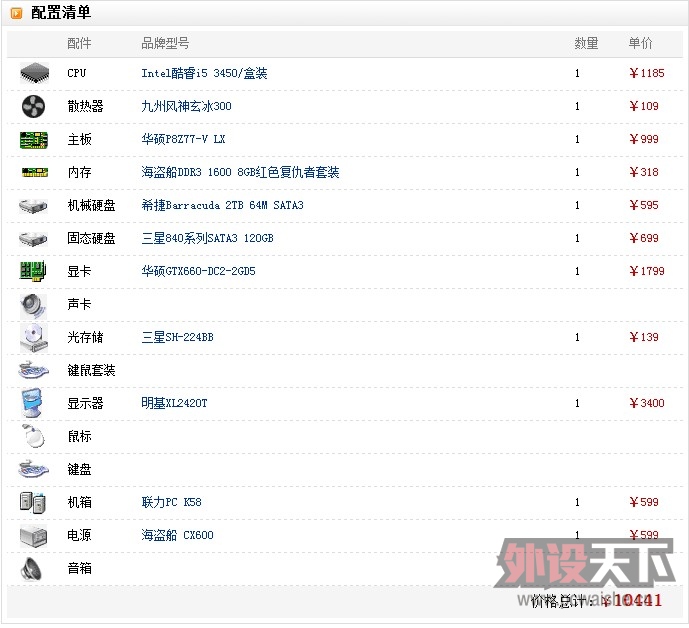
Task: Click the cooler price ¥109
Action: (643, 106)
